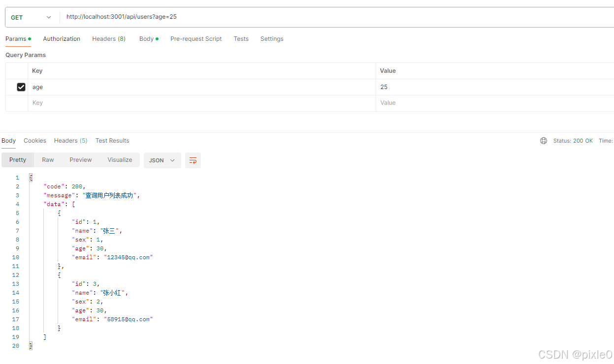Open the Pre-request Script tab
The image size is (614, 364).
pyautogui.click(x=196, y=39)
